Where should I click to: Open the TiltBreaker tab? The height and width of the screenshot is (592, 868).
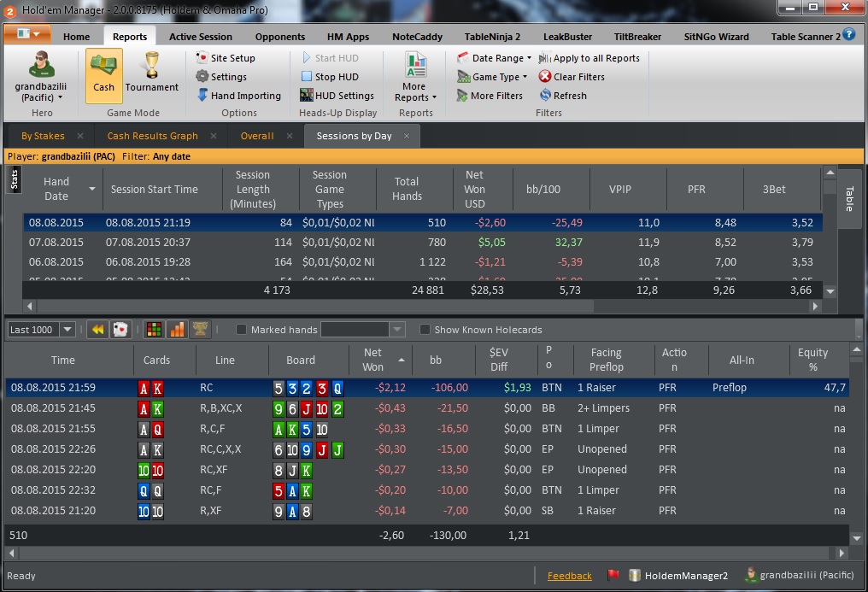click(x=637, y=37)
